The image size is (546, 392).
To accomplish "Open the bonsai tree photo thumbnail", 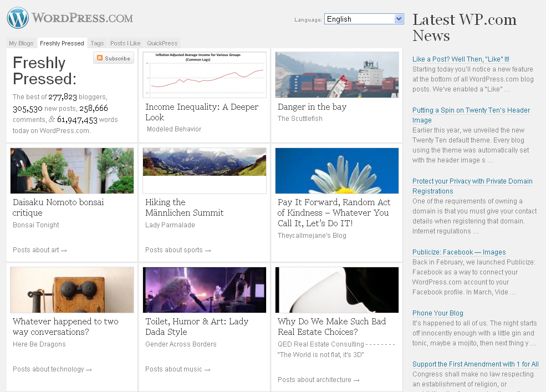I will click(72, 171).
